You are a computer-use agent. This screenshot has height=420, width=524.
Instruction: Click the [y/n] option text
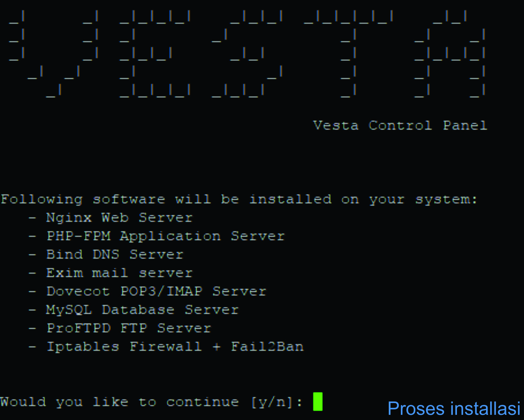(x=272, y=402)
